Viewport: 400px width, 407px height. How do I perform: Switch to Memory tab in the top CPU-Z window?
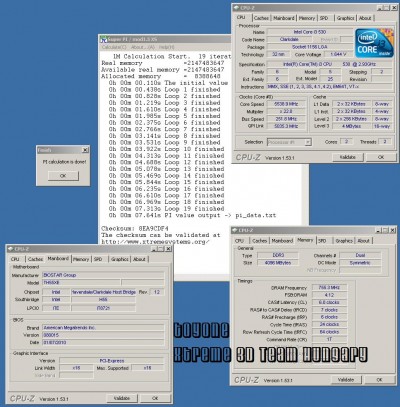point(307,18)
